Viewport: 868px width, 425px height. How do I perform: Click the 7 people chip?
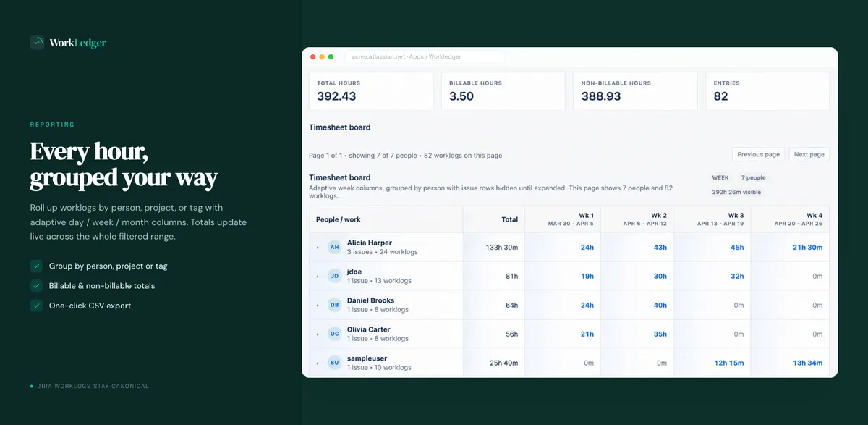(753, 177)
